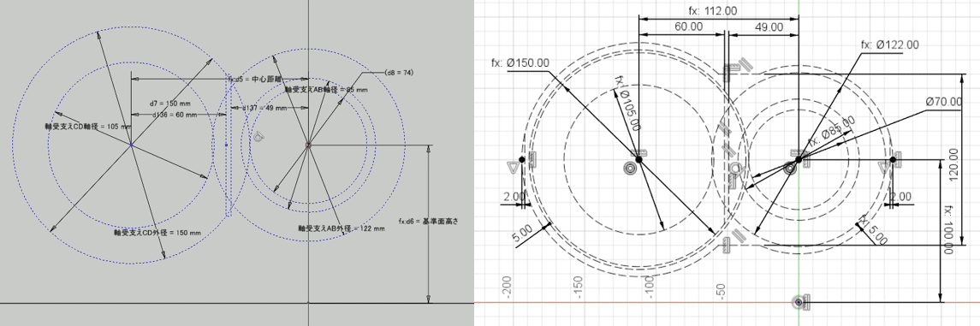Pick the black sketch point right of Ø122 circle
This screenshot has width=980, height=326.
[894, 160]
